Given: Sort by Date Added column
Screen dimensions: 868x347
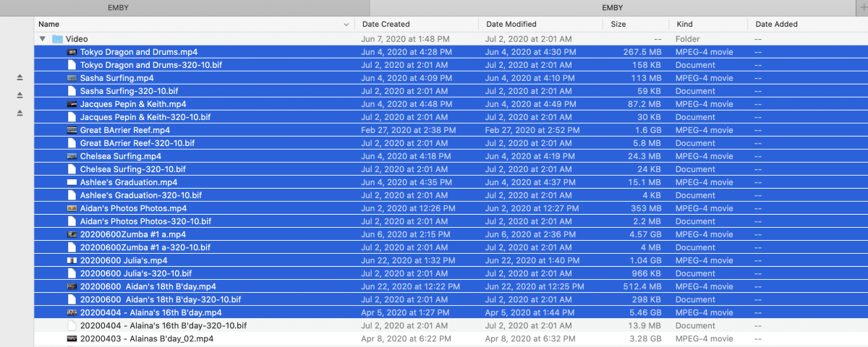Looking at the screenshot, I should pyautogui.click(x=777, y=24).
